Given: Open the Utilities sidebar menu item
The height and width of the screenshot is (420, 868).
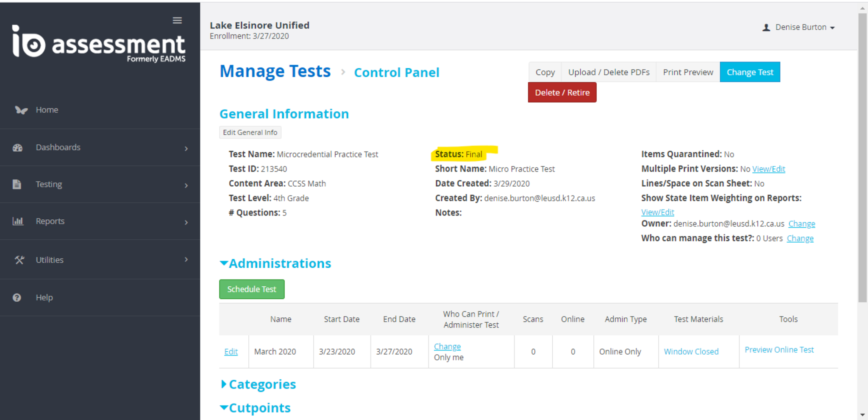Looking at the screenshot, I should [x=50, y=260].
